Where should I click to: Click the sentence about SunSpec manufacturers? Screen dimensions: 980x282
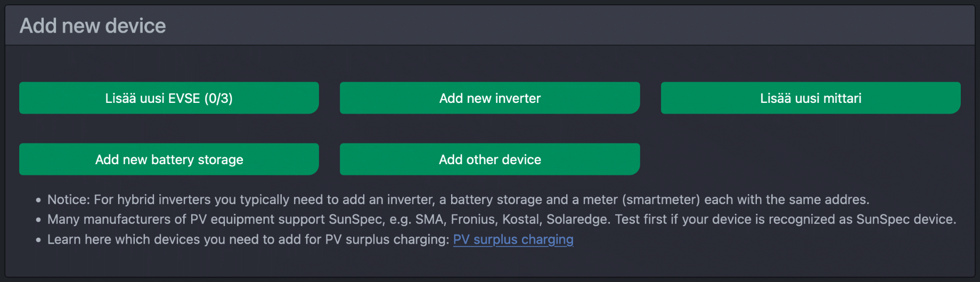[x=501, y=220]
